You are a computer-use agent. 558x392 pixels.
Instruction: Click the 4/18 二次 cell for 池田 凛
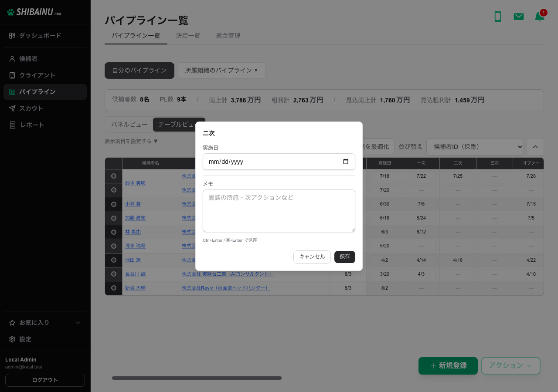[458, 260]
